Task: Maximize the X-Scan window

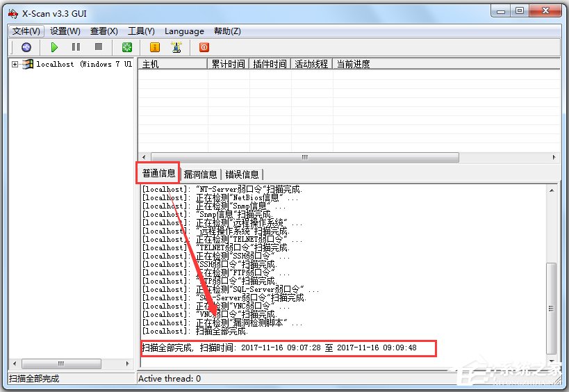Action: 520,11
